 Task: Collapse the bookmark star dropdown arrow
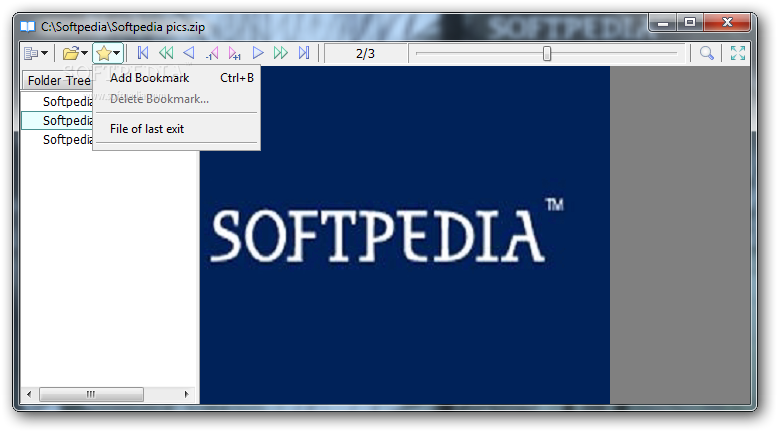pos(117,53)
